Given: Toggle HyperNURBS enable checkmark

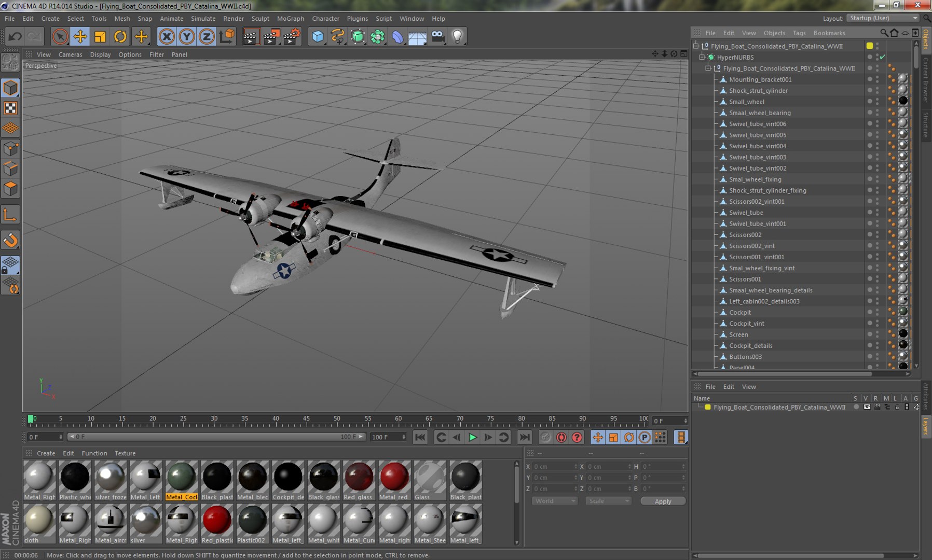Looking at the screenshot, I should 883,57.
